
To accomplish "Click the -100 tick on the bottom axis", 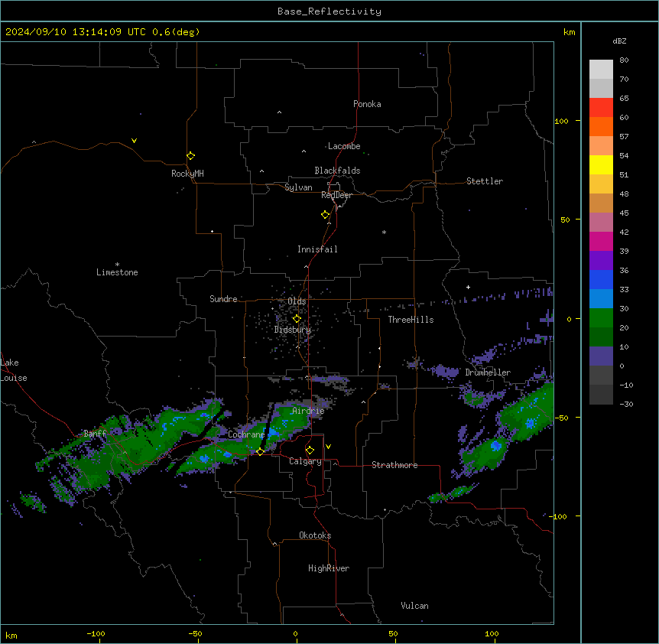I will [x=96, y=633].
